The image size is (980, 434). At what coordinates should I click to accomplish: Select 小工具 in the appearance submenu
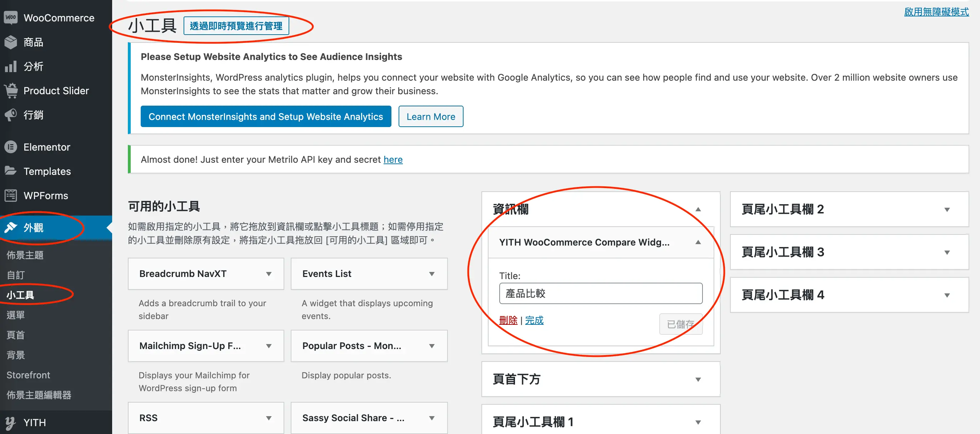[x=20, y=295]
